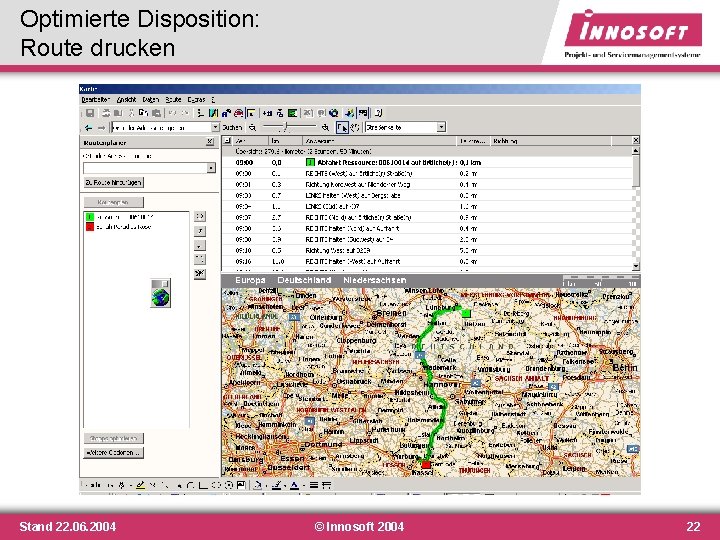
Task: Click the address search text field
Action: [x=161, y=127]
